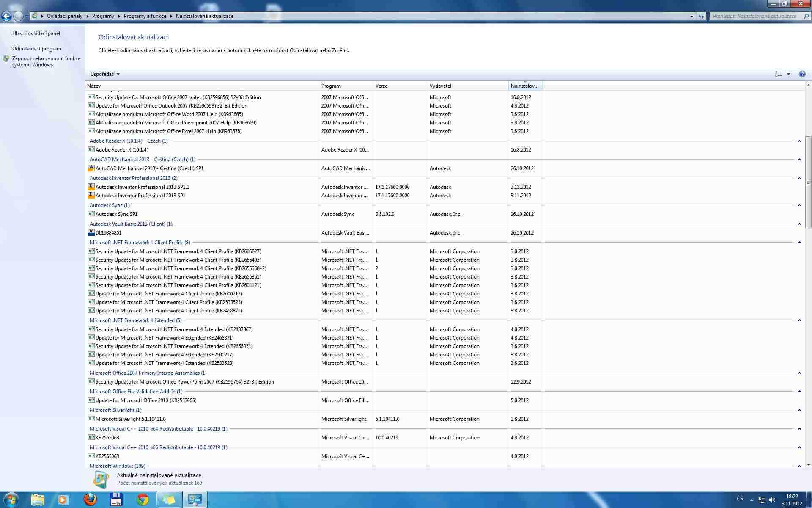Open Odinstalovat program link
The width and height of the screenshot is (812, 508).
(x=37, y=49)
